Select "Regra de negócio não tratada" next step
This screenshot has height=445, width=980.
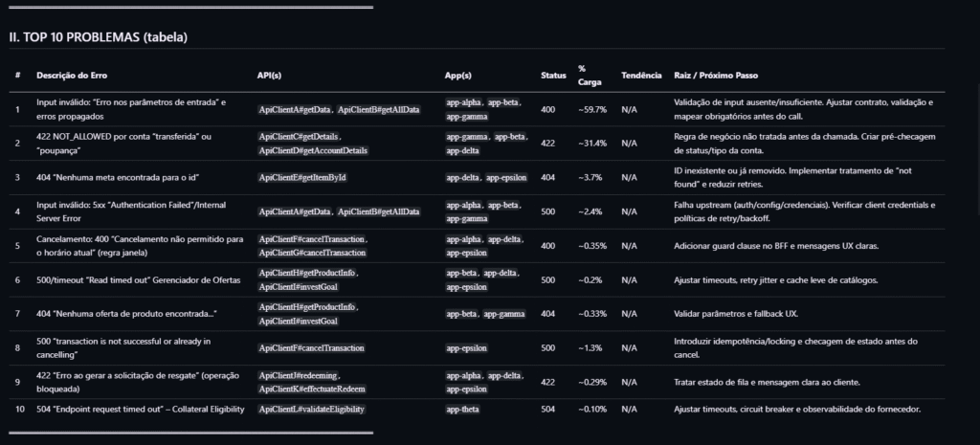point(804,144)
